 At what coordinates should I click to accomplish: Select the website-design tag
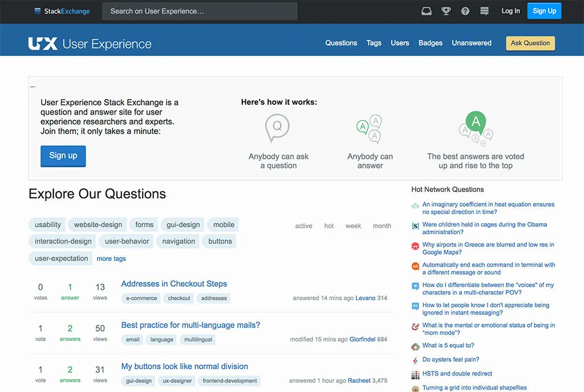(x=98, y=224)
